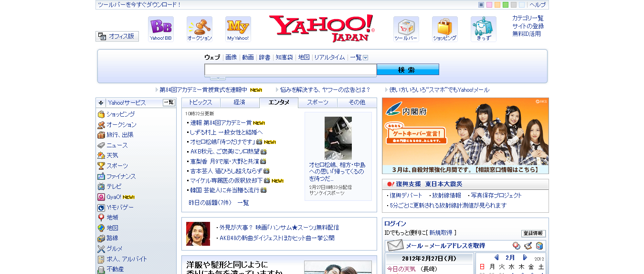Switch to the その他 tab
This screenshot has width=644, height=274.
click(x=357, y=102)
